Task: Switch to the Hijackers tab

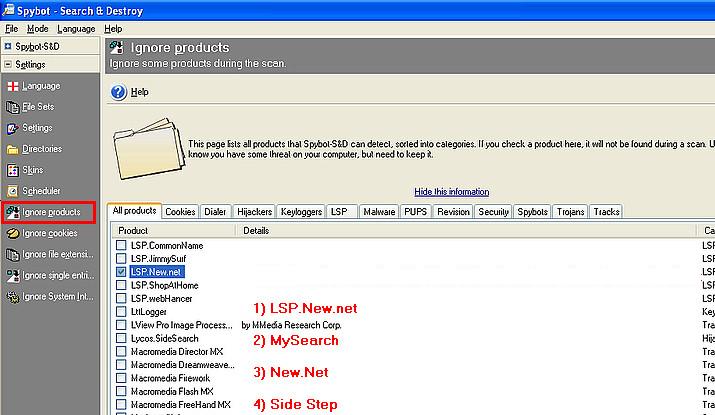Action: (254, 212)
